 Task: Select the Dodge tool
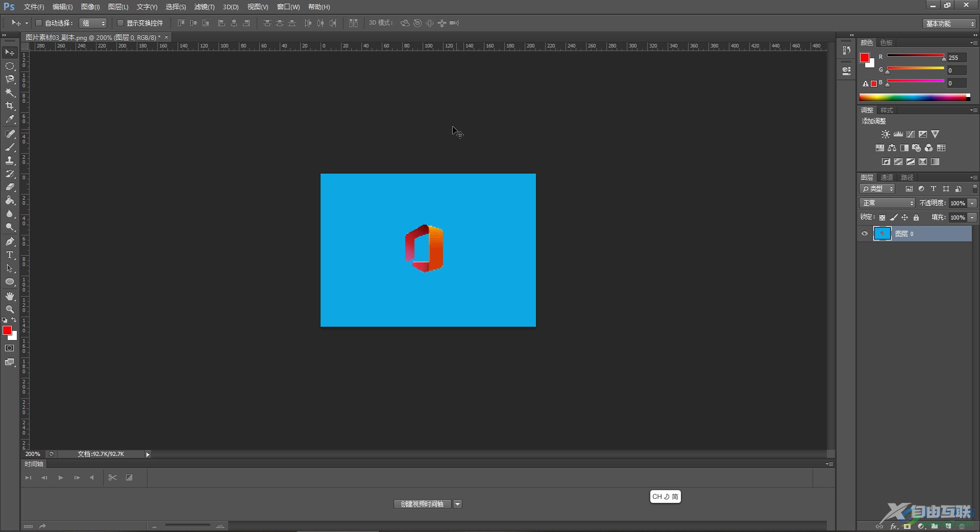(x=10, y=227)
